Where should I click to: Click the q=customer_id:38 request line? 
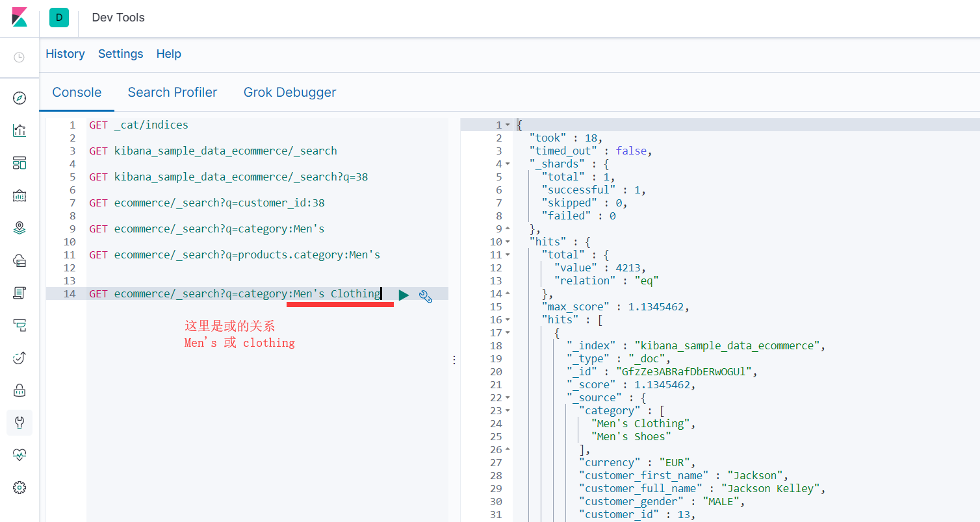click(x=207, y=203)
